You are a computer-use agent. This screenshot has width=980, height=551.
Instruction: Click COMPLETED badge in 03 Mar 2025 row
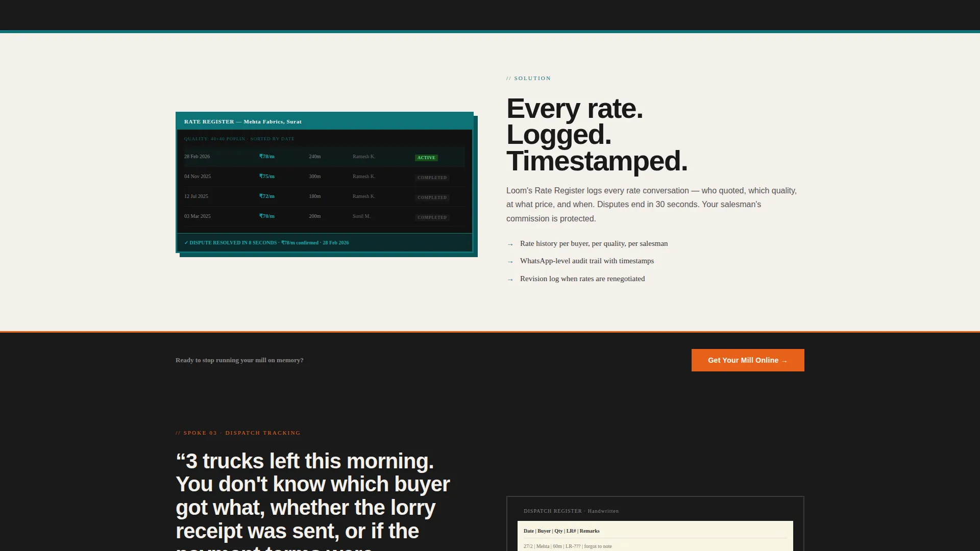coord(432,217)
